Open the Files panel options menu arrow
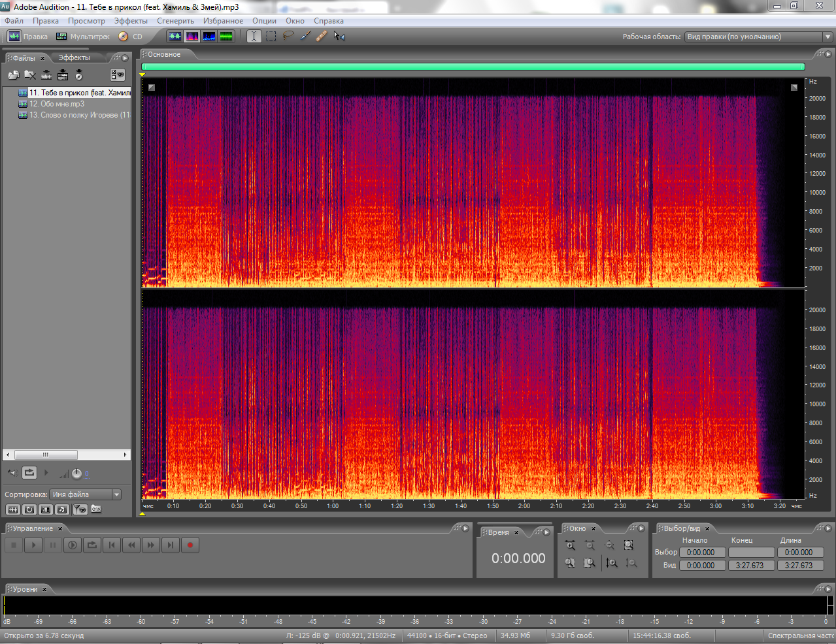The height and width of the screenshot is (644, 836). tap(125, 57)
